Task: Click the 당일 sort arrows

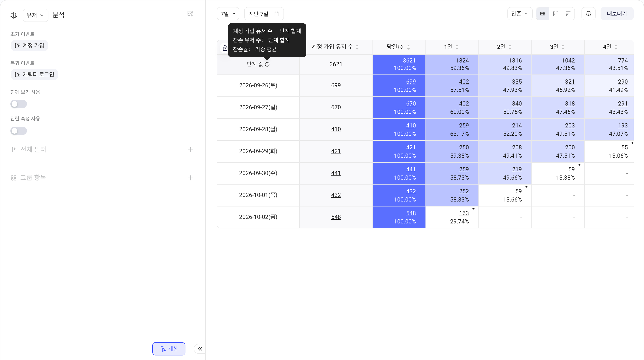Action: (409, 47)
